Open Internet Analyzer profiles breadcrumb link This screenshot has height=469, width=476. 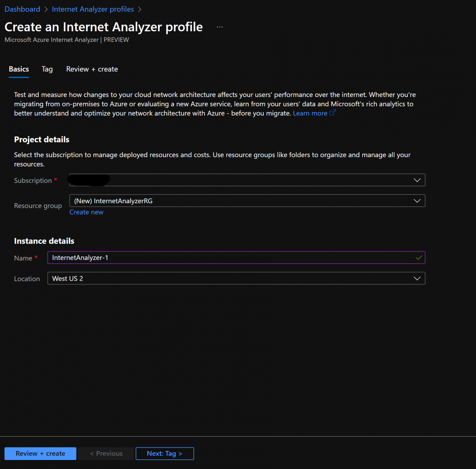[x=93, y=9]
